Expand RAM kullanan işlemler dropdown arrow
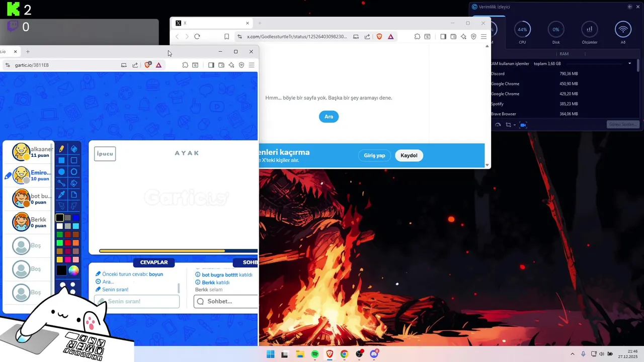The height and width of the screenshot is (362, 644). (629, 63)
